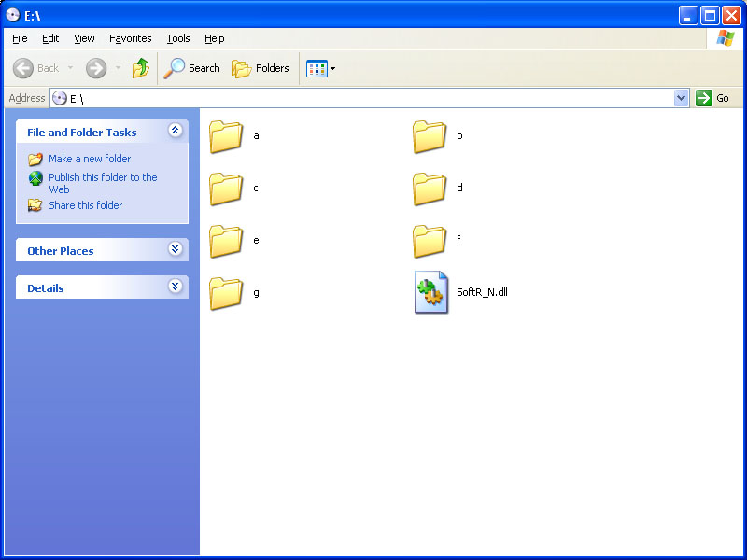Viewport: 747px width, 560px height.
Task: Close the E:\ window
Action: (x=731, y=16)
